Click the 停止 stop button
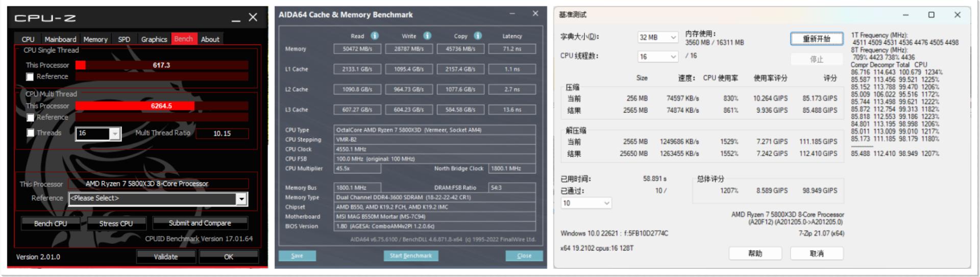This screenshot has width=980, height=277. (817, 59)
